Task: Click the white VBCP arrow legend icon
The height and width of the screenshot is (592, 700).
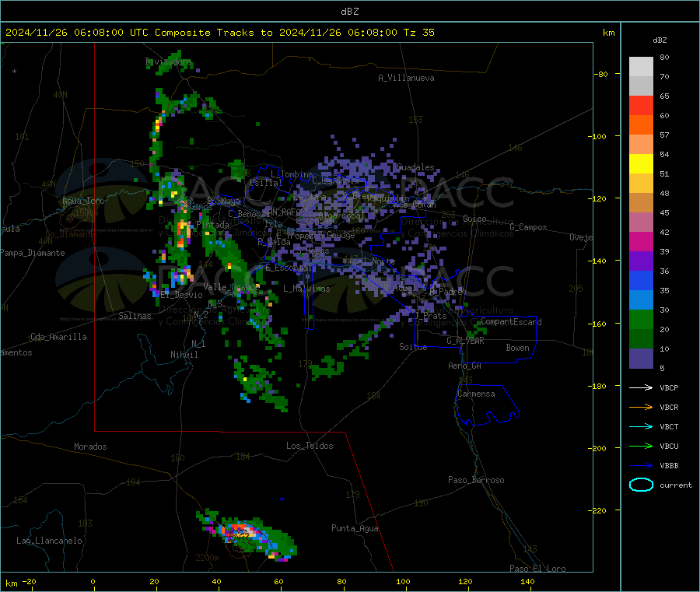Action: click(641, 387)
